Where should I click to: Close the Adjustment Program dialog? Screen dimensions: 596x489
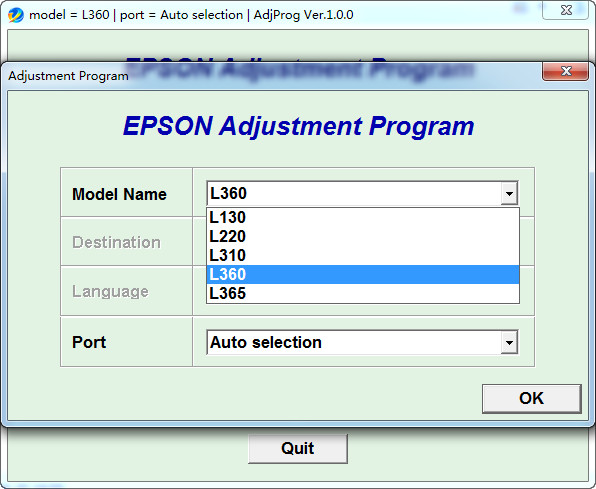click(565, 71)
